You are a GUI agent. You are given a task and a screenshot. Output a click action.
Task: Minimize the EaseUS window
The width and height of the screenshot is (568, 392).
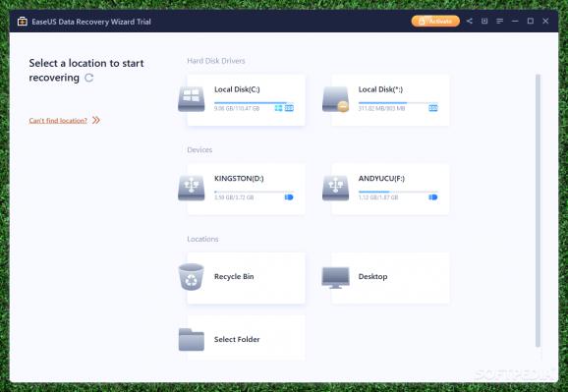[515, 21]
